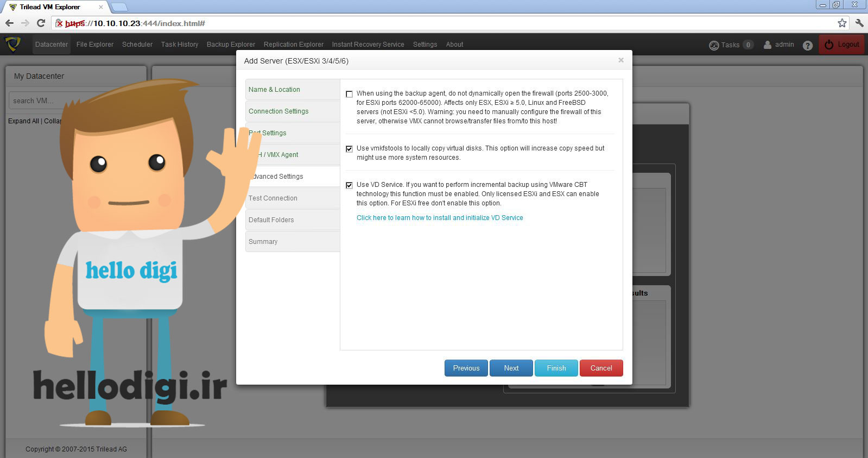Open the About page
The image size is (868, 458).
tap(455, 45)
